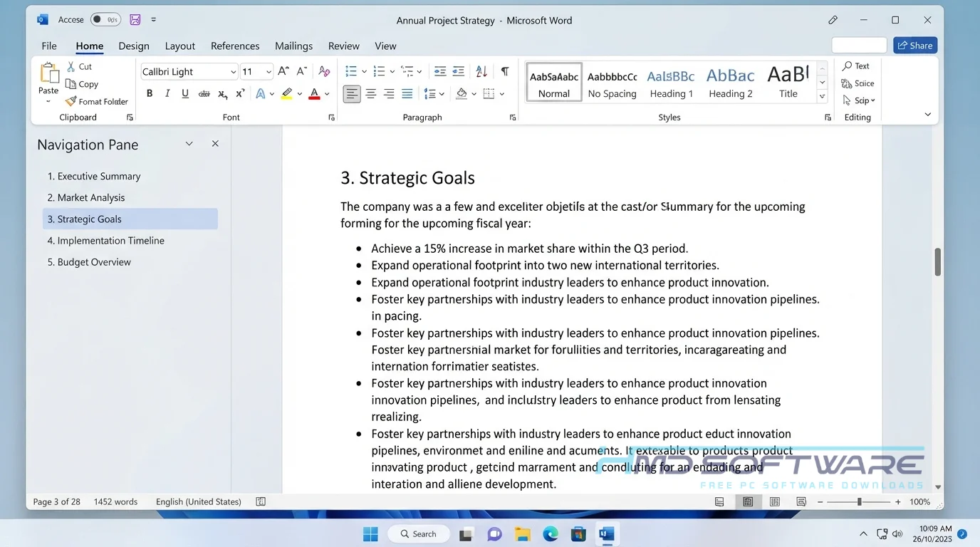
Task: Open the borders dropdown arrow
Action: point(501,93)
